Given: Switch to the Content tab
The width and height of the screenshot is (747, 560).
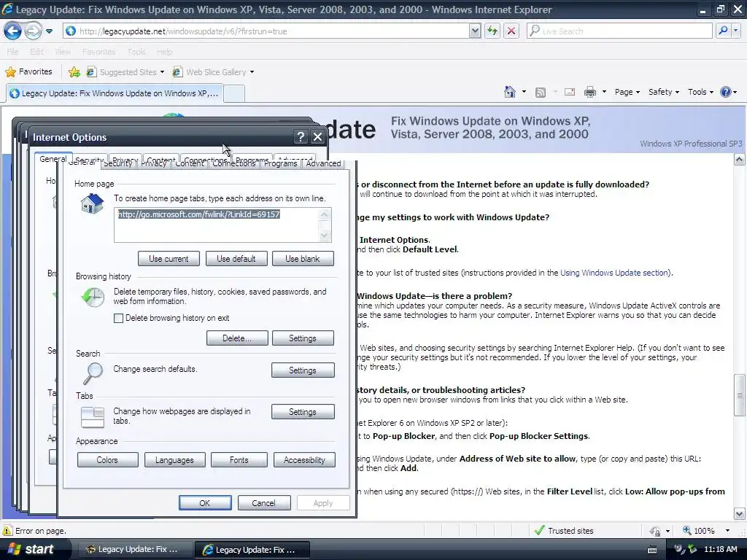Looking at the screenshot, I should coord(190,163).
